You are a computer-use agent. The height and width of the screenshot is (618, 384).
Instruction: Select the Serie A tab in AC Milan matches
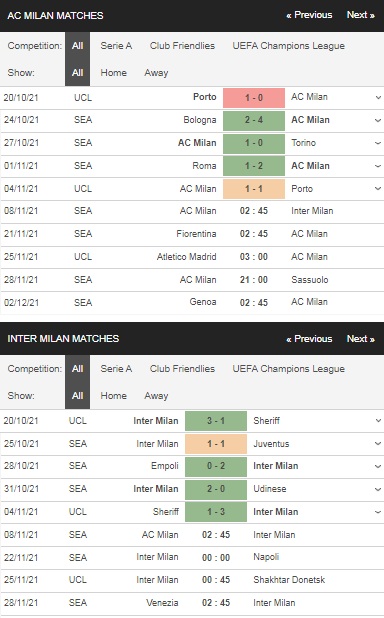coord(116,46)
